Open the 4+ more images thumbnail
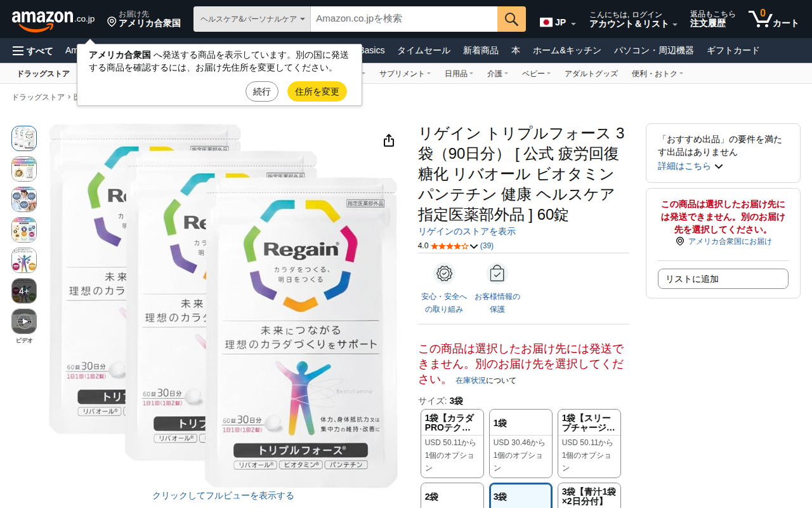 [x=24, y=291]
